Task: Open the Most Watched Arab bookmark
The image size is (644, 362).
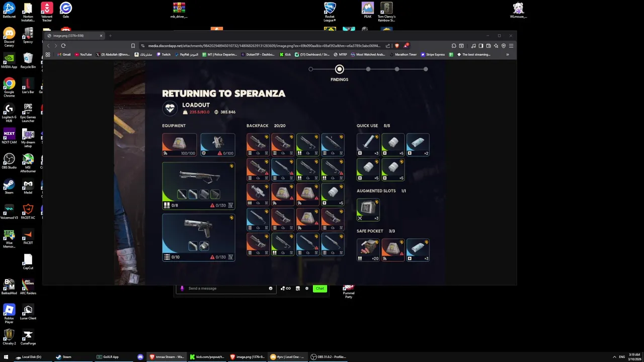Action: pos(369,54)
